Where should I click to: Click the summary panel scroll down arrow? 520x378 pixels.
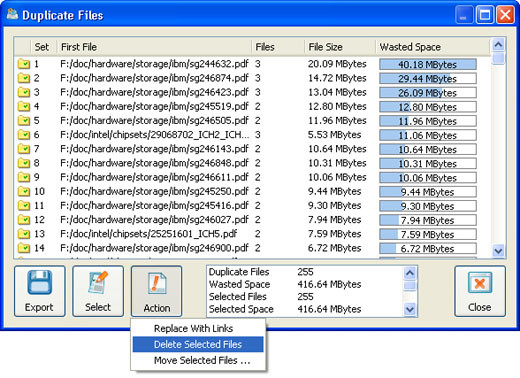tap(410, 309)
